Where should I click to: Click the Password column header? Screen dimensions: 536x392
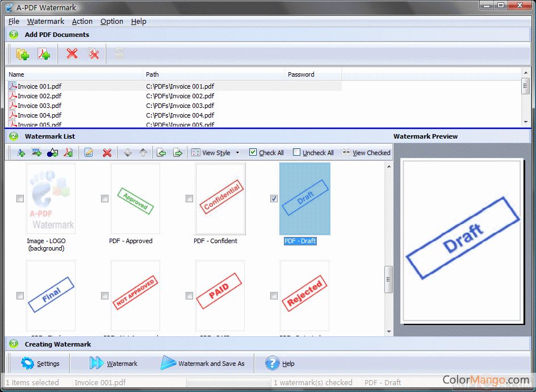click(x=313, y=74)
